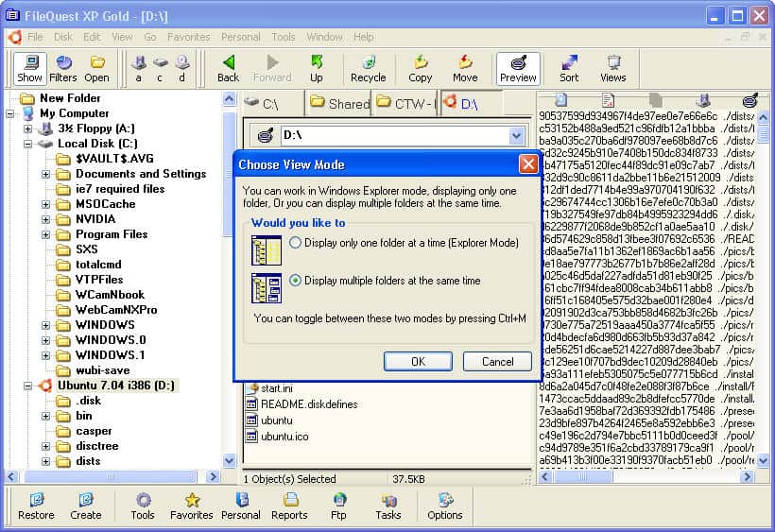Click the Tasks icon in bottom bar
775x532 pixels.
(x=388, y=506)
